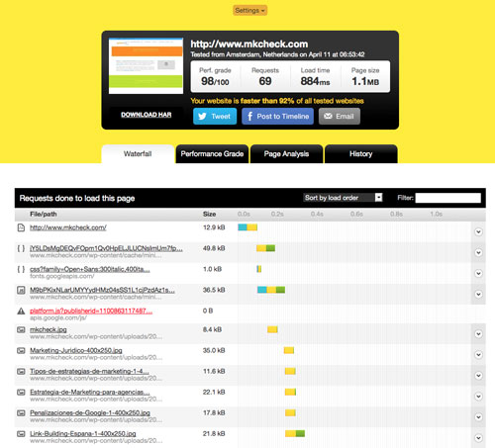This screenshot has height=448, width=495.
Task: Expand Penalizaciones-de-Google request details
Action: point(478,417)
